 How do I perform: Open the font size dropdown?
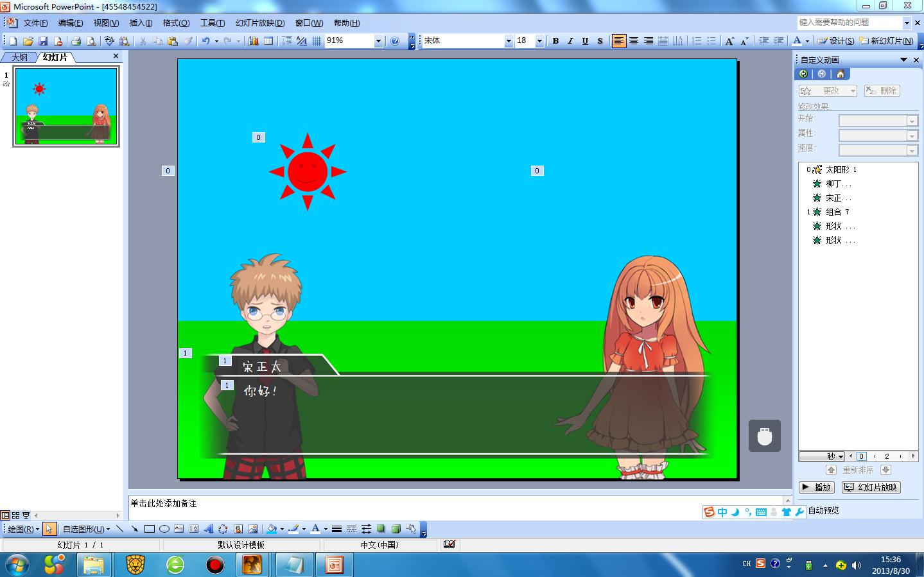(x=539, y=41)
